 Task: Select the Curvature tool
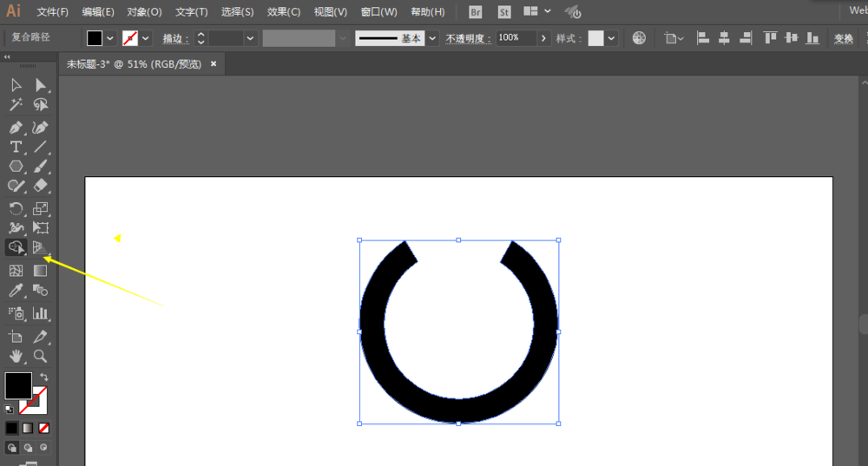coord(41,128)
